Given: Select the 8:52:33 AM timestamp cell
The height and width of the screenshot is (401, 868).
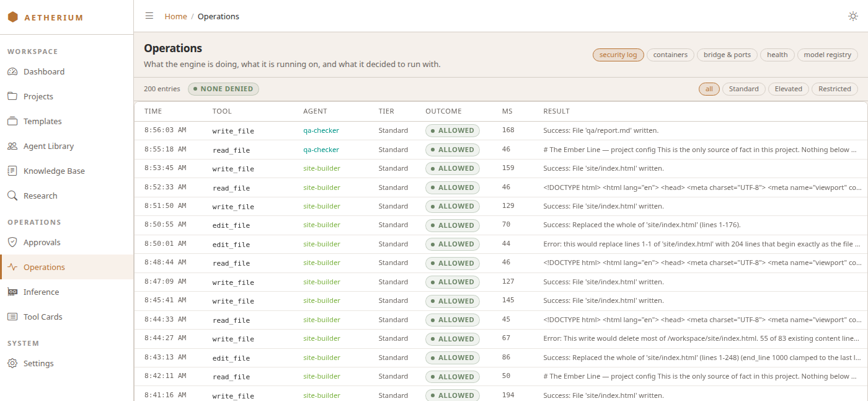Looking at the screenshot, I should click(165, 187).
